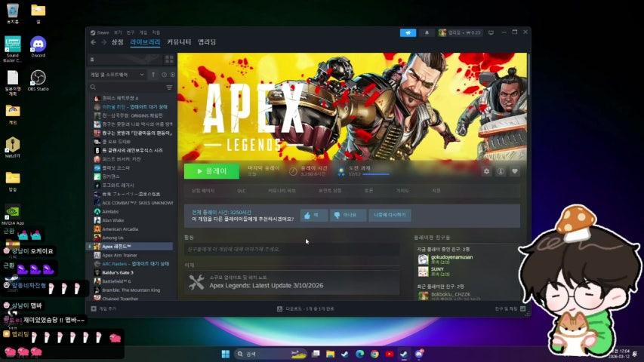Click the Apex Legends hero banner image
This screenshot has width=644, height=362.
point(353,106)
